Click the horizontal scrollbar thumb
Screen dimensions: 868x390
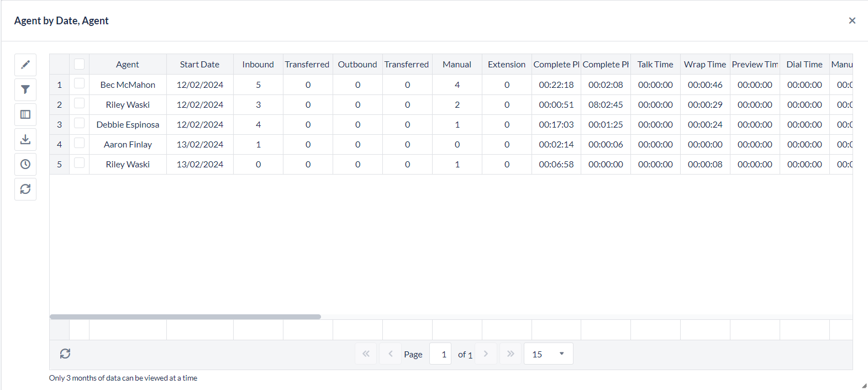point(185,317)
